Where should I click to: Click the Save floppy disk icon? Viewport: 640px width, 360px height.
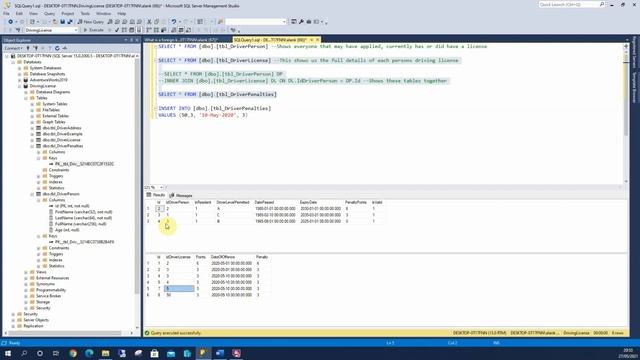[x=62, y=22]
